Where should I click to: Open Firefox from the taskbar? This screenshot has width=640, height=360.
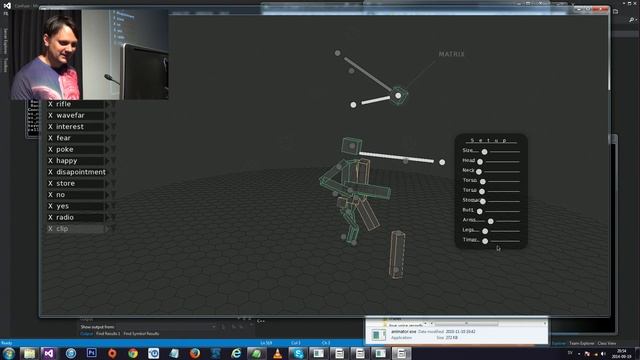(x=195, y=353)
